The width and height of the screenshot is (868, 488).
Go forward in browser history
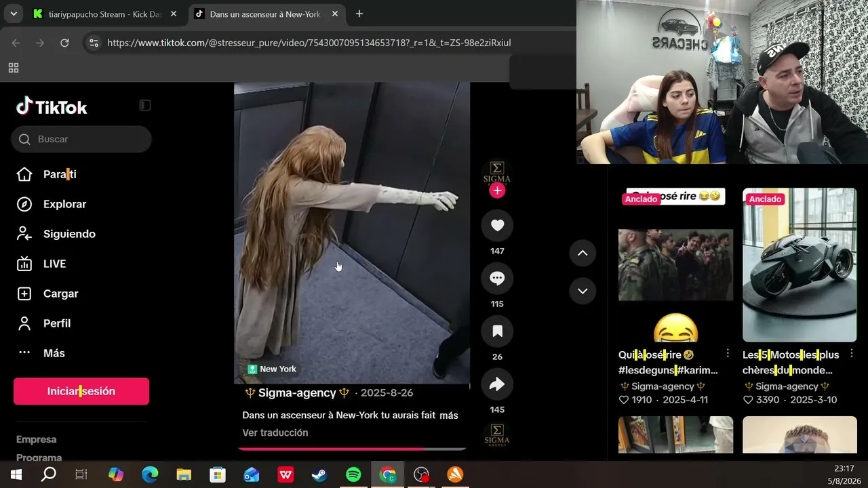tap(40, 43)
